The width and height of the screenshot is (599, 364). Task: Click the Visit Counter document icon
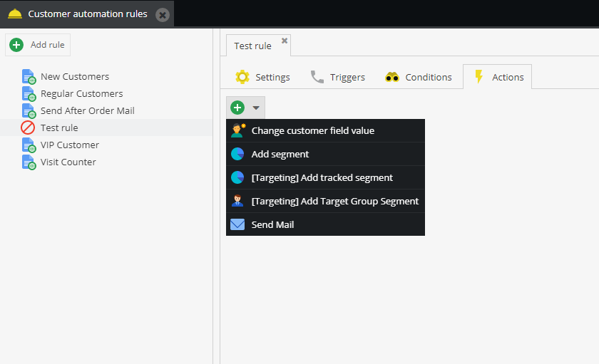pos(29,162)
